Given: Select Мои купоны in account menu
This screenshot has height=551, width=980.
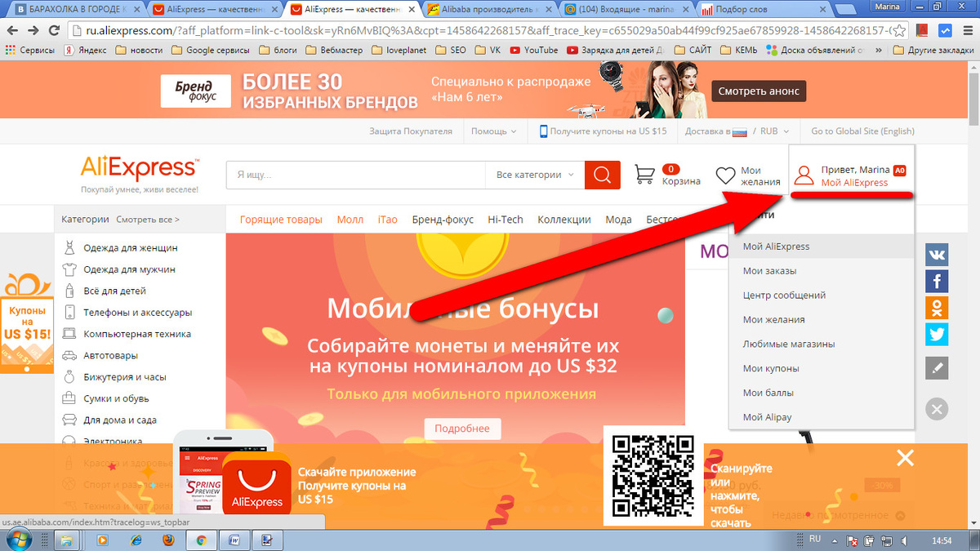Looking at the screenshot, I should click(x=822, y=369).
